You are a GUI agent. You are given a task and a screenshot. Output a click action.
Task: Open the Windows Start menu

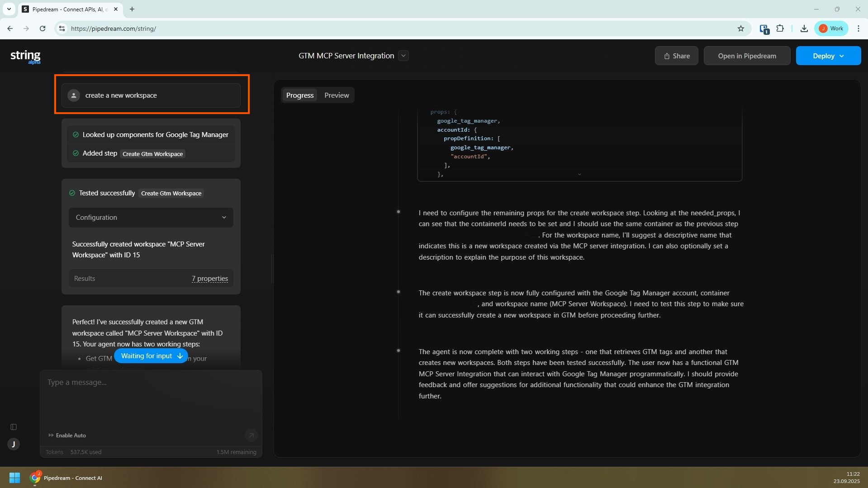(x=14, y=478)
